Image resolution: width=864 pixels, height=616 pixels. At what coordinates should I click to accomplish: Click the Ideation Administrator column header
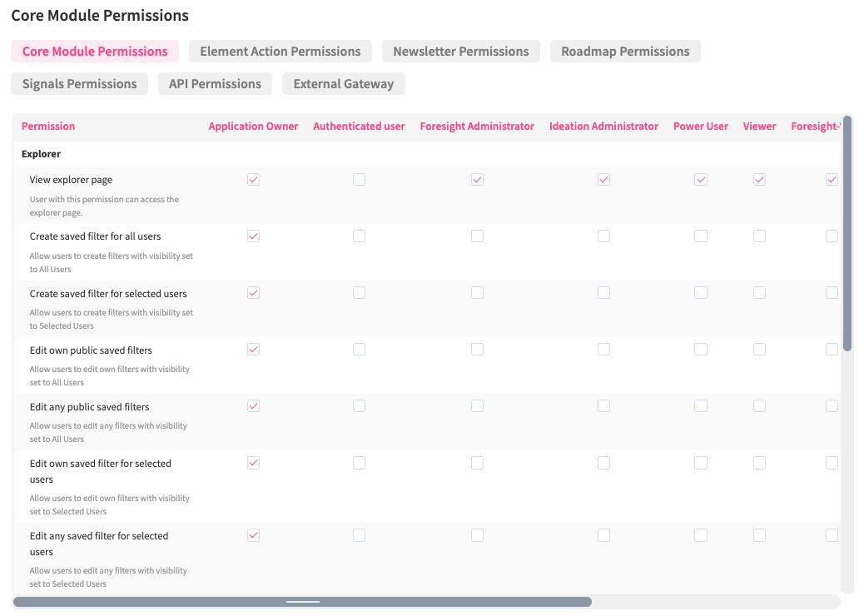(603, 127)
